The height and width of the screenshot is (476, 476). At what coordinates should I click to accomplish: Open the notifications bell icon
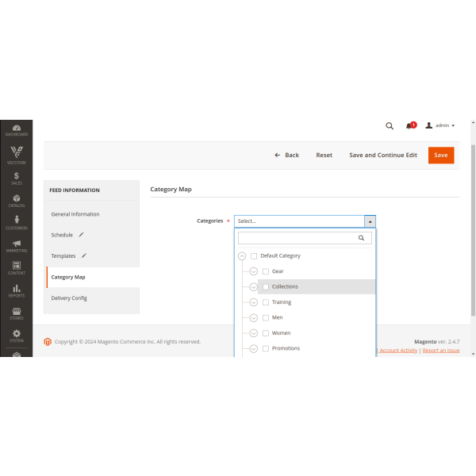409,125
